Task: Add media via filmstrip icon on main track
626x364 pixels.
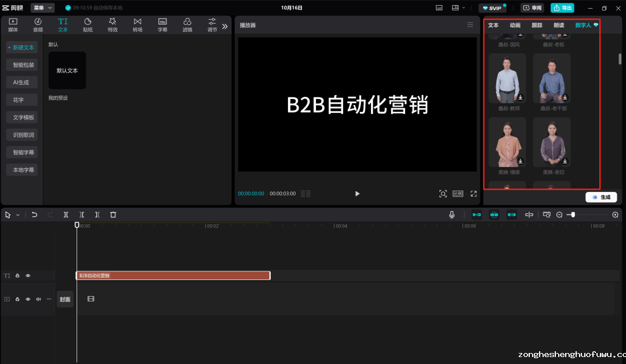Action: (91, 299)
